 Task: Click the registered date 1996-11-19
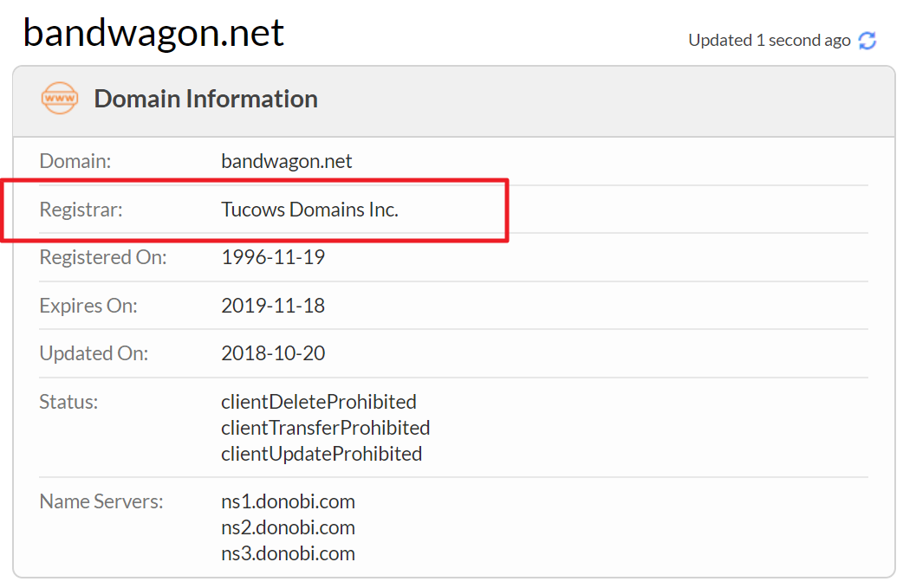(x=273, y=257)
